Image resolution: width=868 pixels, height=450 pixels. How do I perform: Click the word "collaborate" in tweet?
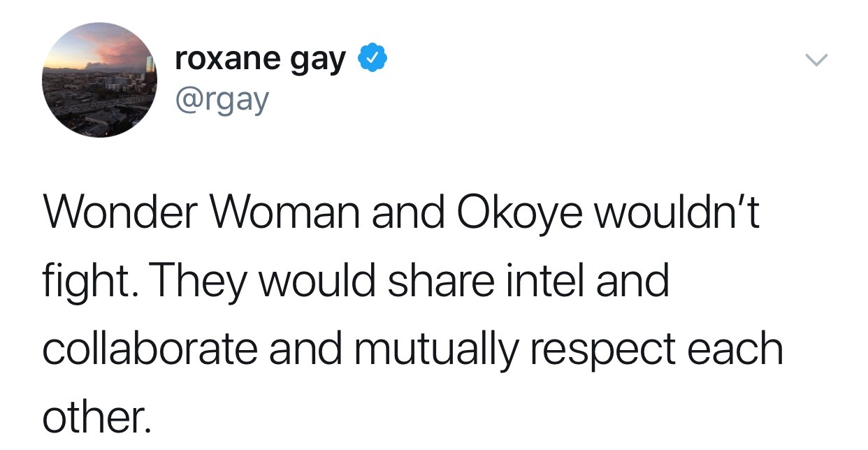tap(149, 348)
